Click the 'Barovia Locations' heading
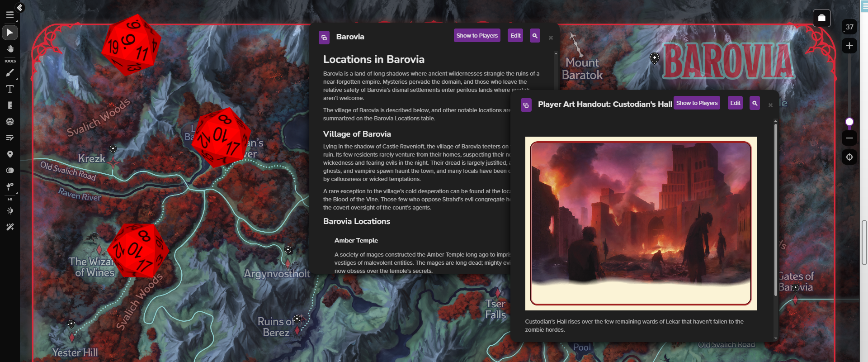Viewport: 868px width, 362px height. [x=357, y=221]
